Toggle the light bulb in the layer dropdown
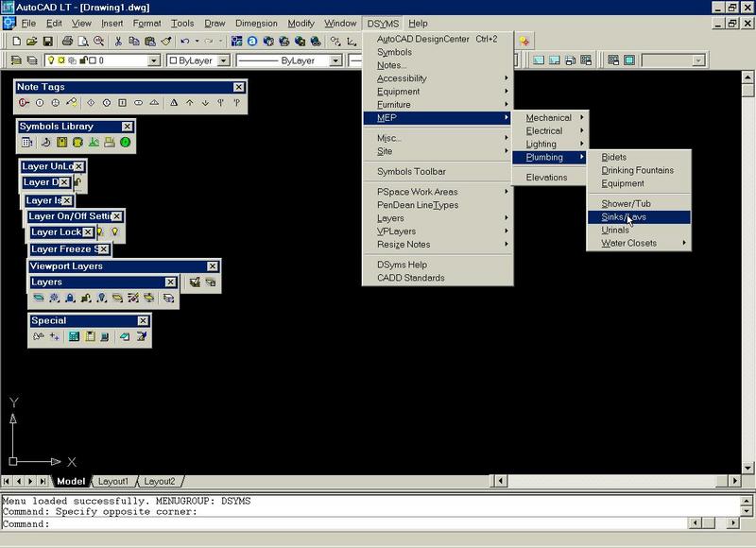Screen dimensions: 756x548 51,60
